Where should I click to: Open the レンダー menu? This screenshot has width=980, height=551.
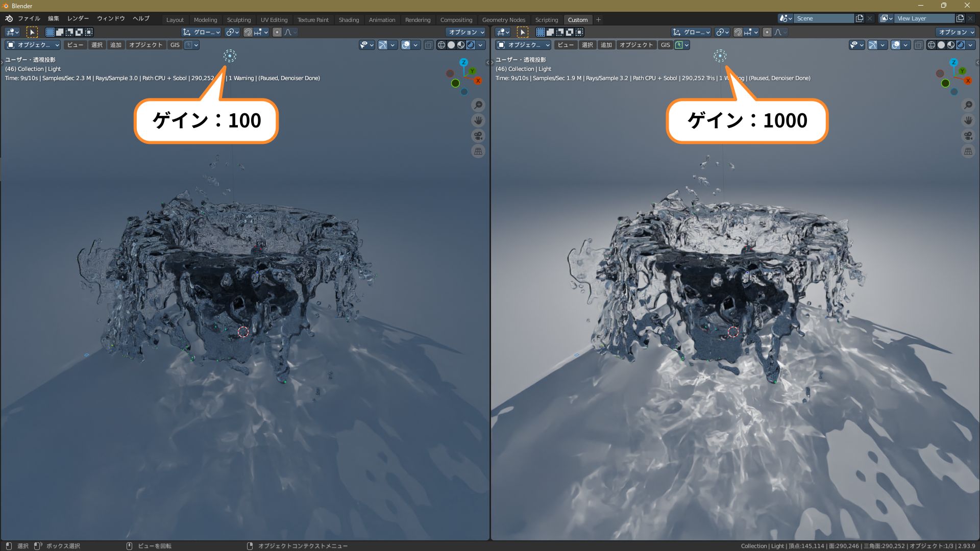click(78, 18)
